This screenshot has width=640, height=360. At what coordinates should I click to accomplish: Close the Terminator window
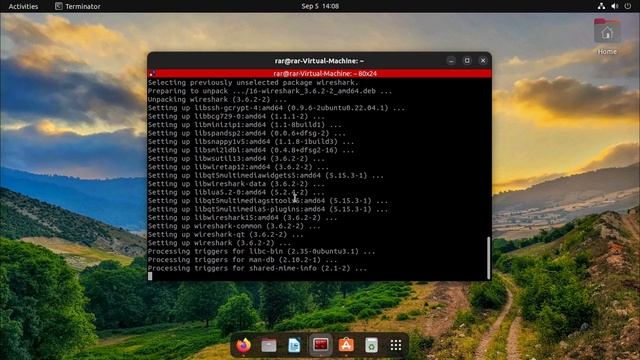[483, 60]
